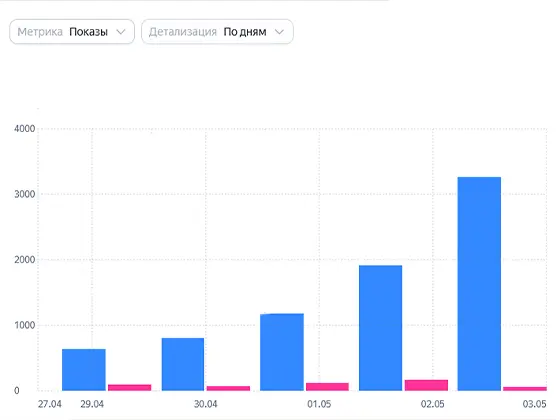
Task: Click the 2000 y-axis label
Action: click(x=25, y=260)
